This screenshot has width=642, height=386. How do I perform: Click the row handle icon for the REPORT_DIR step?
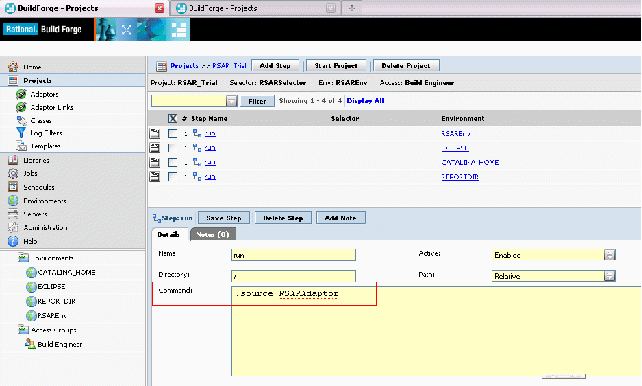coord(155,176)
